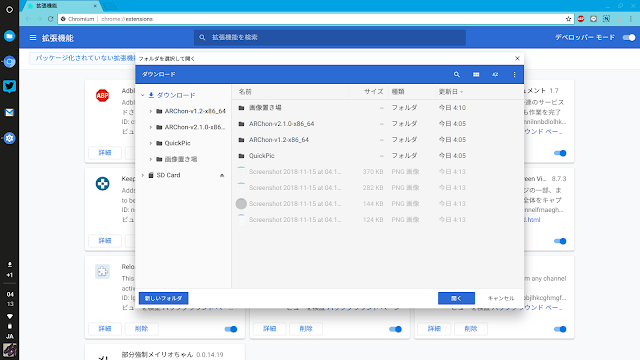640x360 pixels.
Task: Toggle the bottom-middle extension card switch
Action: pyautogui.click(x=396, y=329)
